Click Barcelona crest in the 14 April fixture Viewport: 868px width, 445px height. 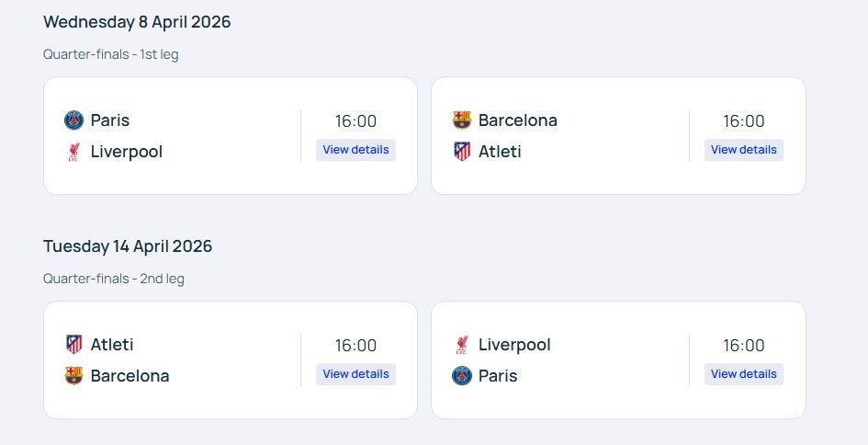click(73, 376)
